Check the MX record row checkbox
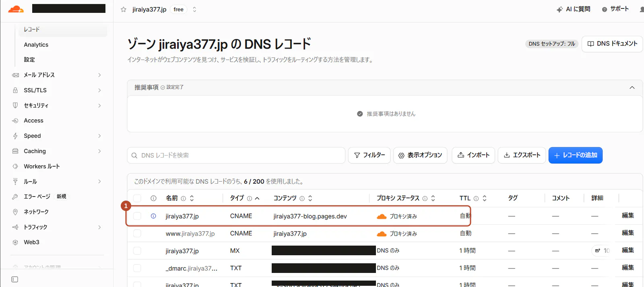 137,251
